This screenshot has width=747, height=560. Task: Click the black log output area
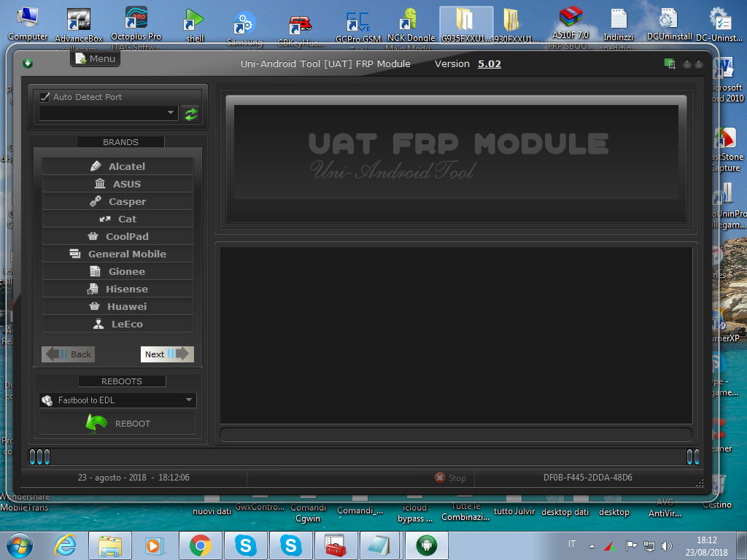[x=456, y=335]
